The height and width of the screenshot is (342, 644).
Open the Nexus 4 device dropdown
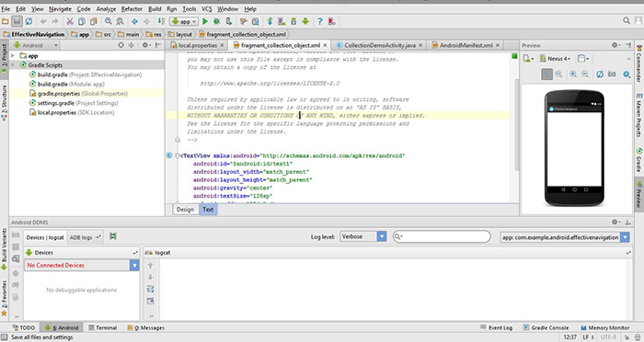pos(556,59)
